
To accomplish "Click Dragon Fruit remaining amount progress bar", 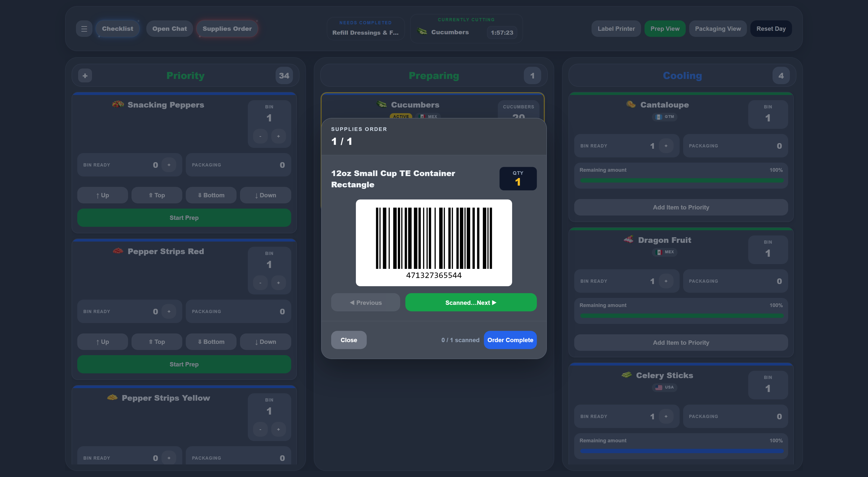I will (x=681, y=316).
